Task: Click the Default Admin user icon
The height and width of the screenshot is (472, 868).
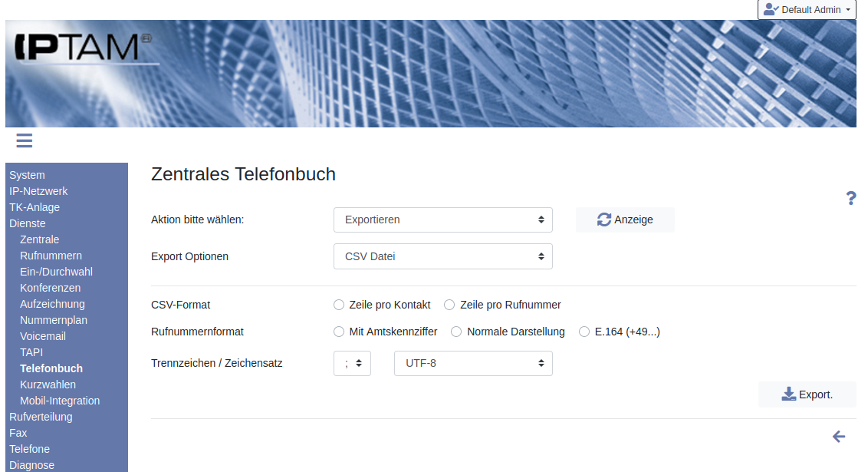Action: click(x=771, y=10)
